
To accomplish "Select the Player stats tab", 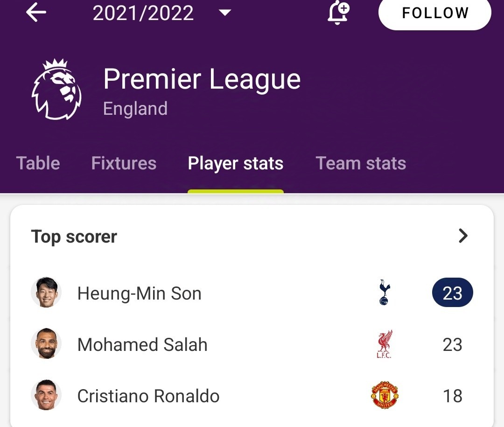I will (236, 163).
